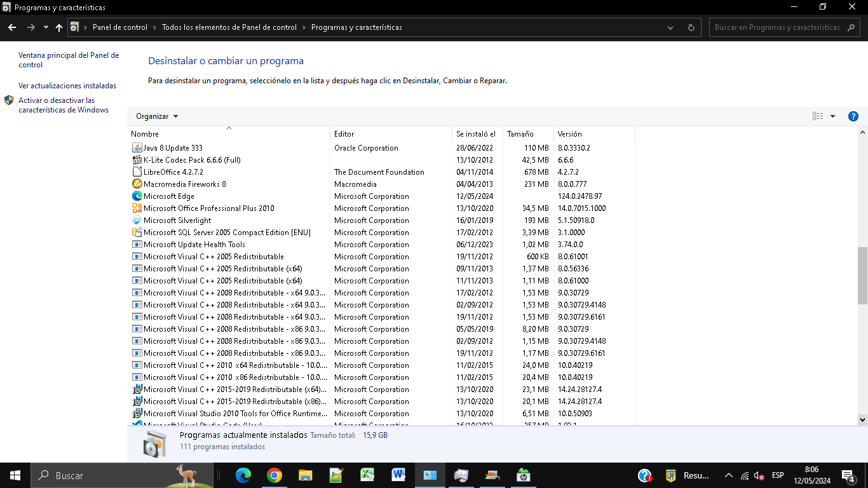Click version 124.0.2478.97 value

tap(580, 196)
